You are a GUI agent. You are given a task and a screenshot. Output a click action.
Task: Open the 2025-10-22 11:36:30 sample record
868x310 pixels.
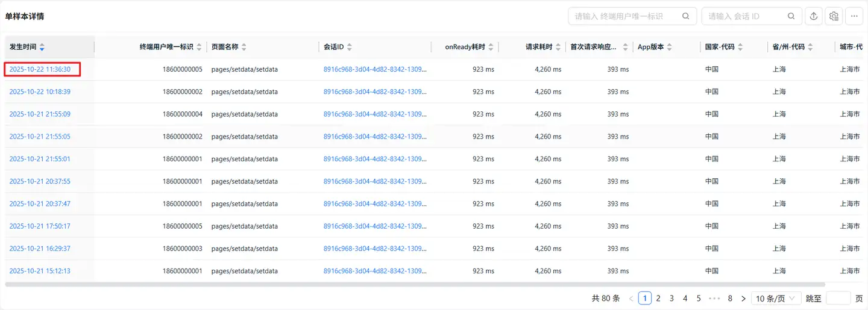40,69
